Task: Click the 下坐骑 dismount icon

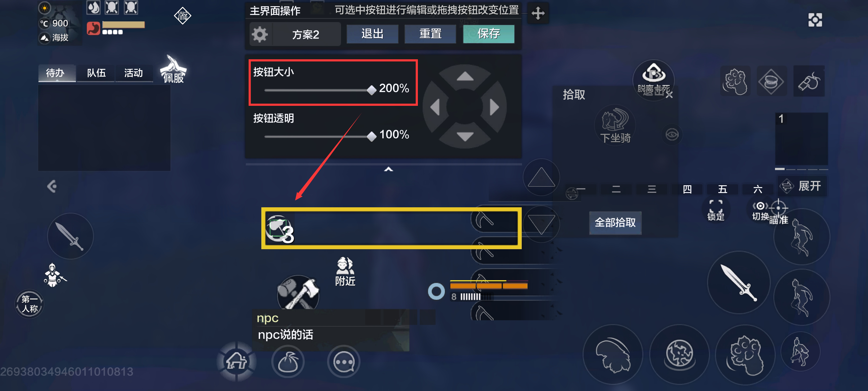Action: (615, 124)
